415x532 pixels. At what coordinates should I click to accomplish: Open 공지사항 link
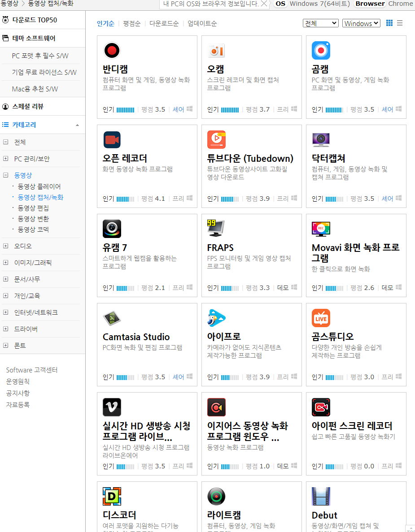click(17, 393)
